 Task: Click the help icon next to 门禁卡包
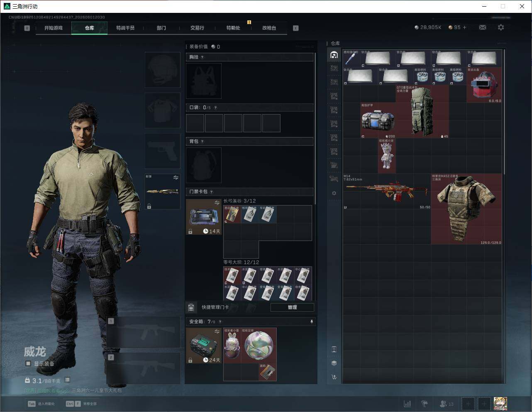pos(212,192)
